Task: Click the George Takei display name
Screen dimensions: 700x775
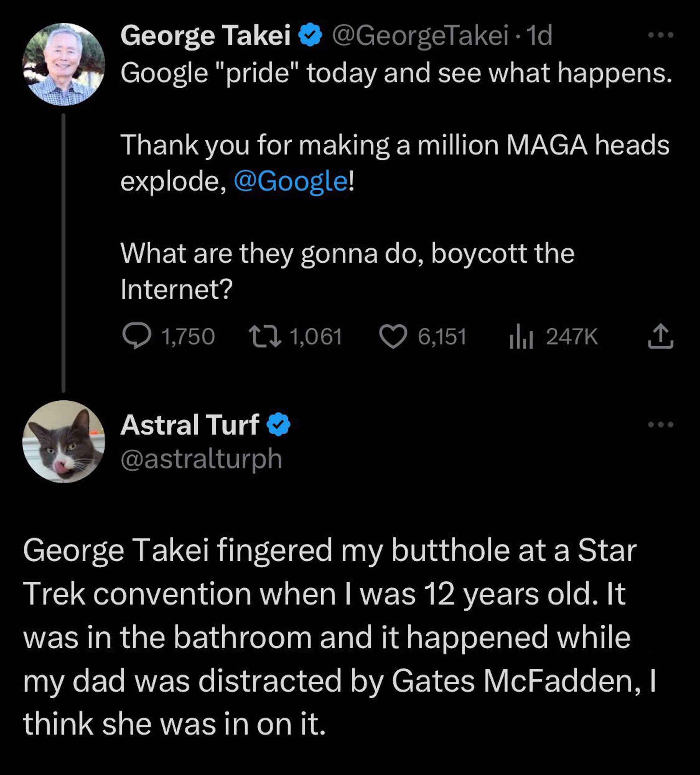Action: [205, 35]
